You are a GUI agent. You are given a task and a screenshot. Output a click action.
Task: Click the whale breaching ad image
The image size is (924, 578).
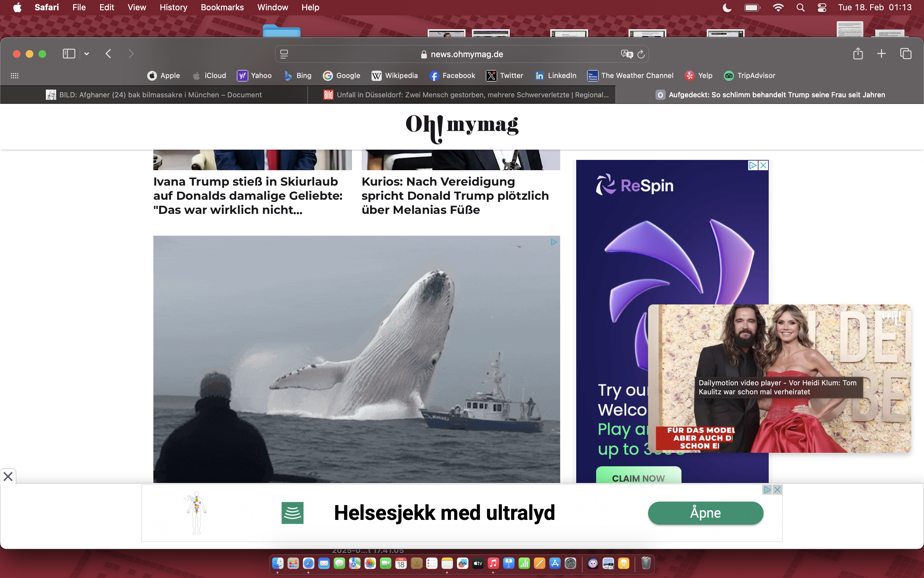pos(357,359)
